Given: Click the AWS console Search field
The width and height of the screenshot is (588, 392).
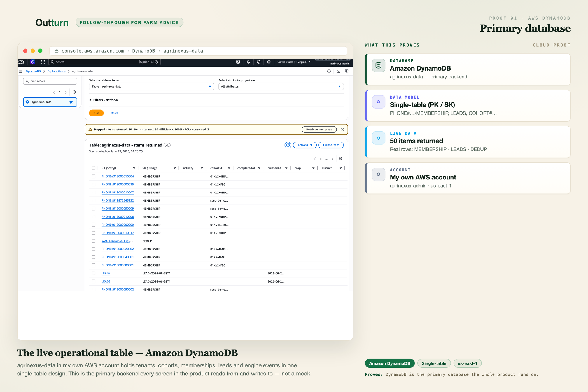Looking at the screenshot, I should coord(104,62).
